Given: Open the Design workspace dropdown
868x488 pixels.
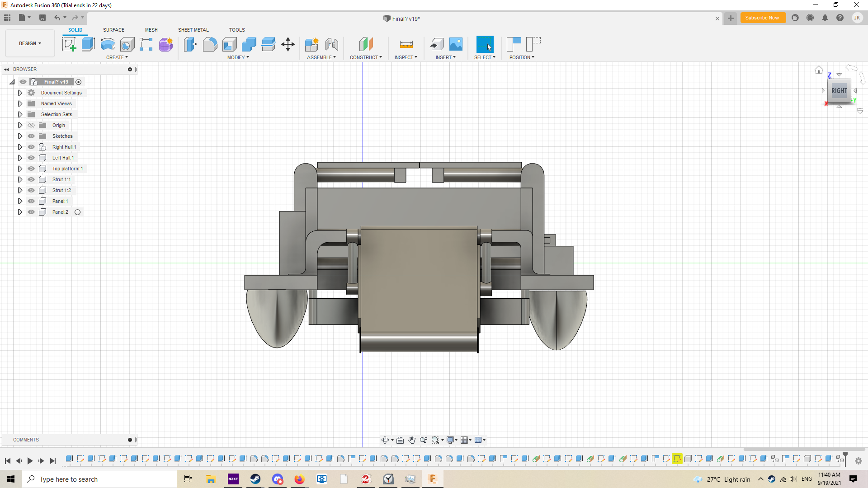Looking at the screenshot, I should 30,43.
